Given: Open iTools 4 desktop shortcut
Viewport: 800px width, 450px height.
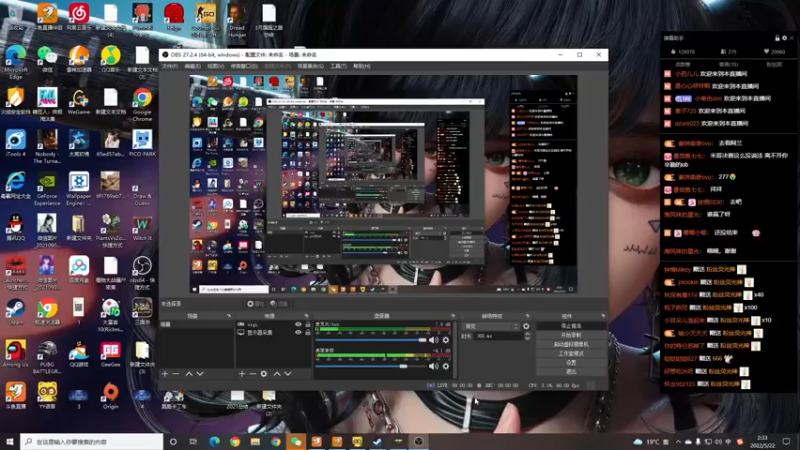Looking at the screenshot, I should [15, 143].
